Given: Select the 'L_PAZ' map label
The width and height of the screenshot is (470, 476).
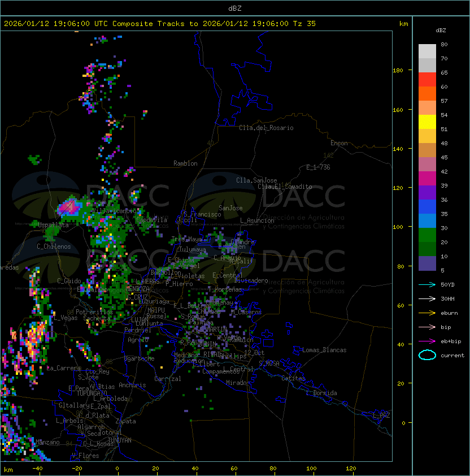Looking at the screenshot, I should point(381,416).
